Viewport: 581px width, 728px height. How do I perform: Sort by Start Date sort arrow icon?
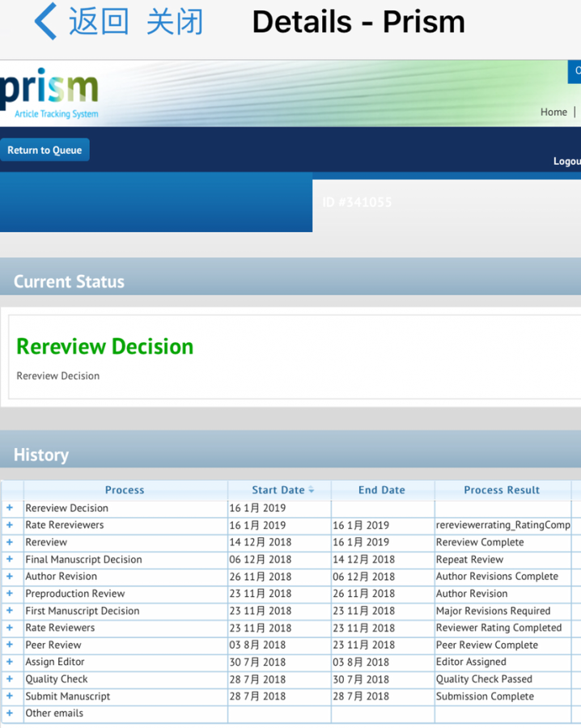pyautogui.click(x=312, y=490)
